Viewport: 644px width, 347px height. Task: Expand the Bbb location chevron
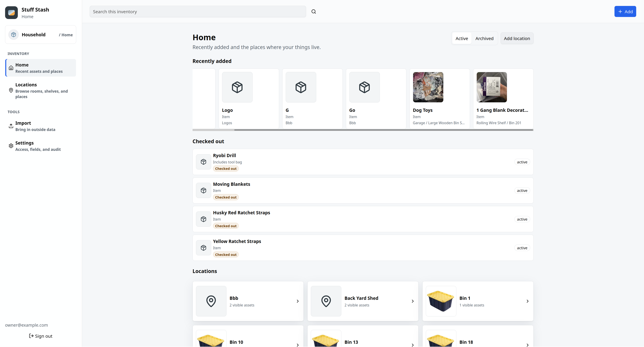pyautogui.click(x=298, y=301)
